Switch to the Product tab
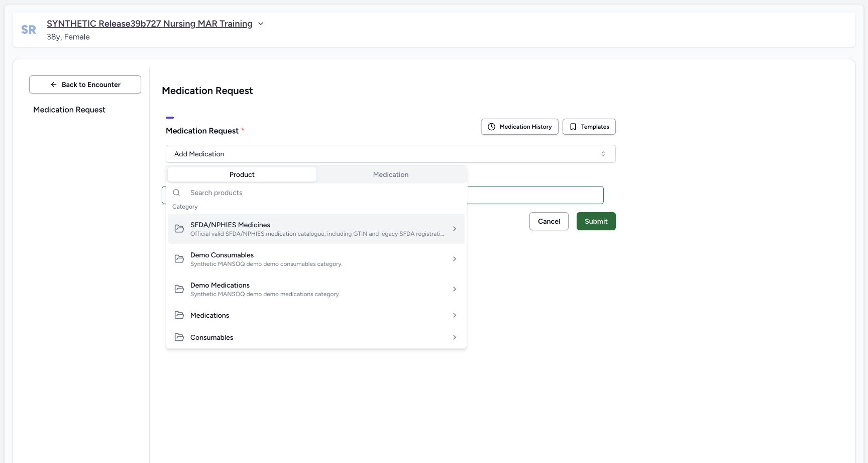Screen dimensions: 868x463 click(242, 174)
